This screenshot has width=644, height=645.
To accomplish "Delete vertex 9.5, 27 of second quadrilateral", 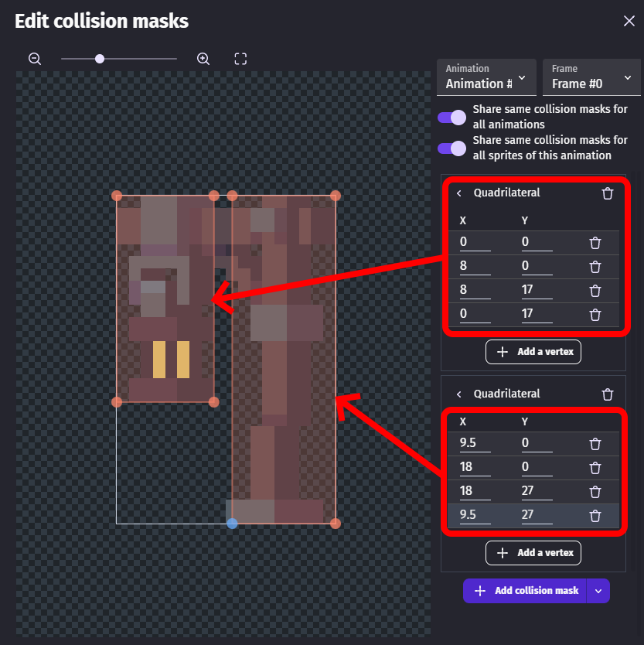I will tap(595, 515).
